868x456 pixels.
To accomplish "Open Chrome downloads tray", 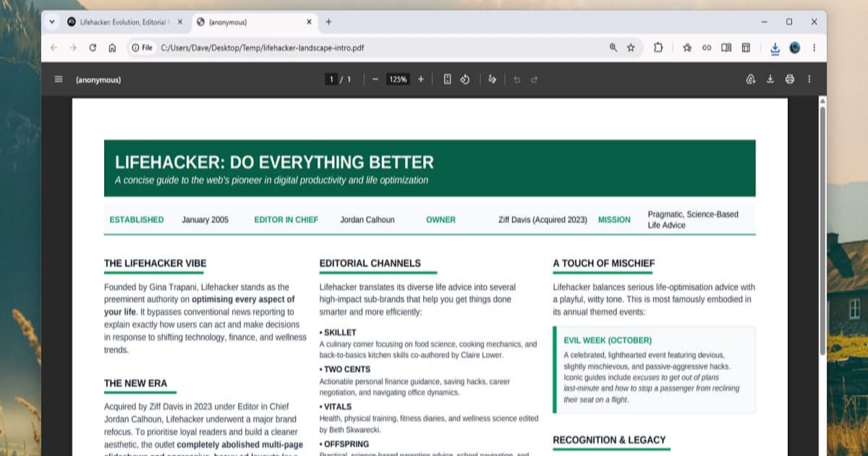I will click(775, 48).
